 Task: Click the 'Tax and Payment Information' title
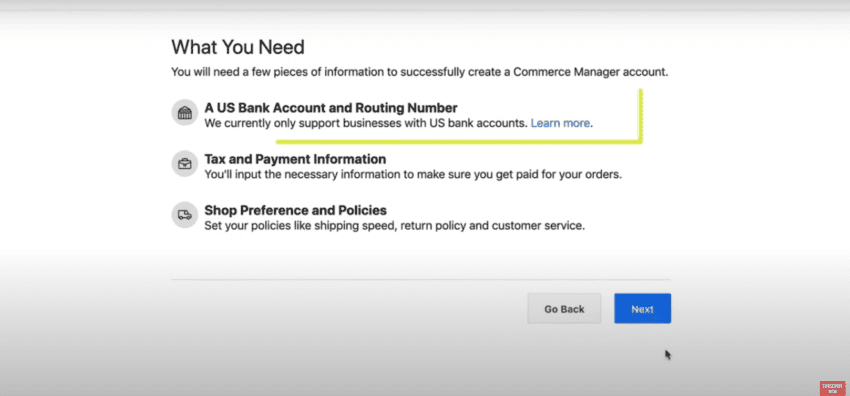(295, 159)
